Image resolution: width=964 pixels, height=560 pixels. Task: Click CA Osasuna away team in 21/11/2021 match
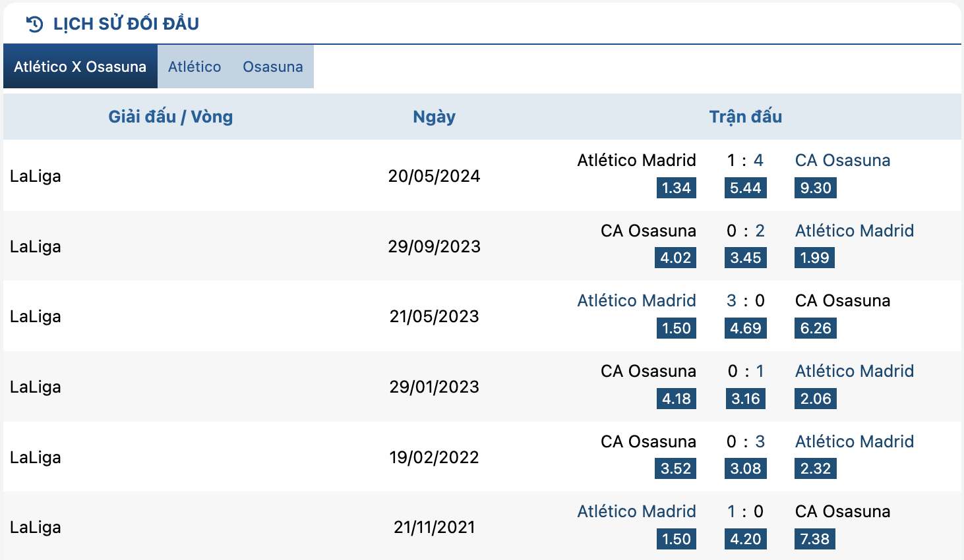click(x=843, y=511)
